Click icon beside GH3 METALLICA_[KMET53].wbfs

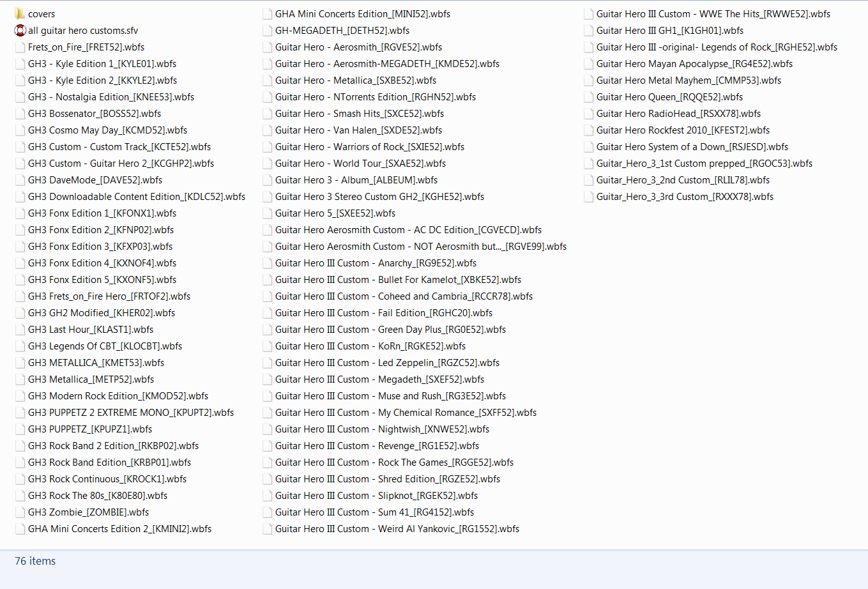coord(20,362)
